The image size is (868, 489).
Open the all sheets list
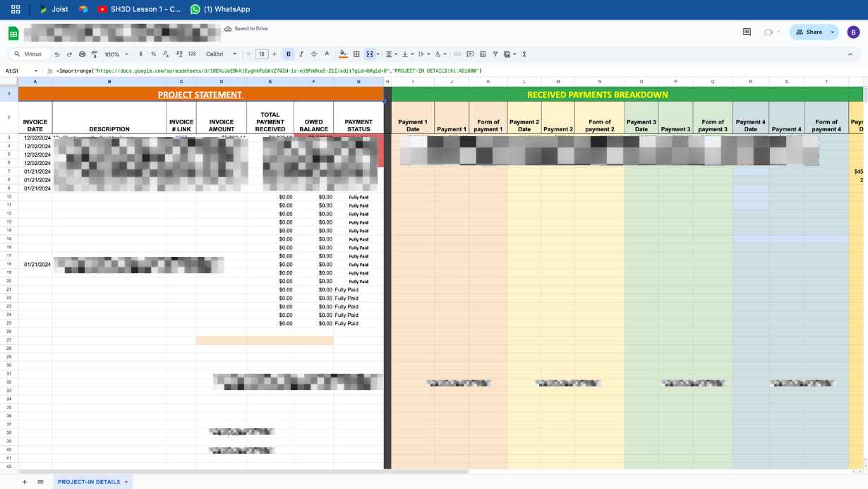40,482
